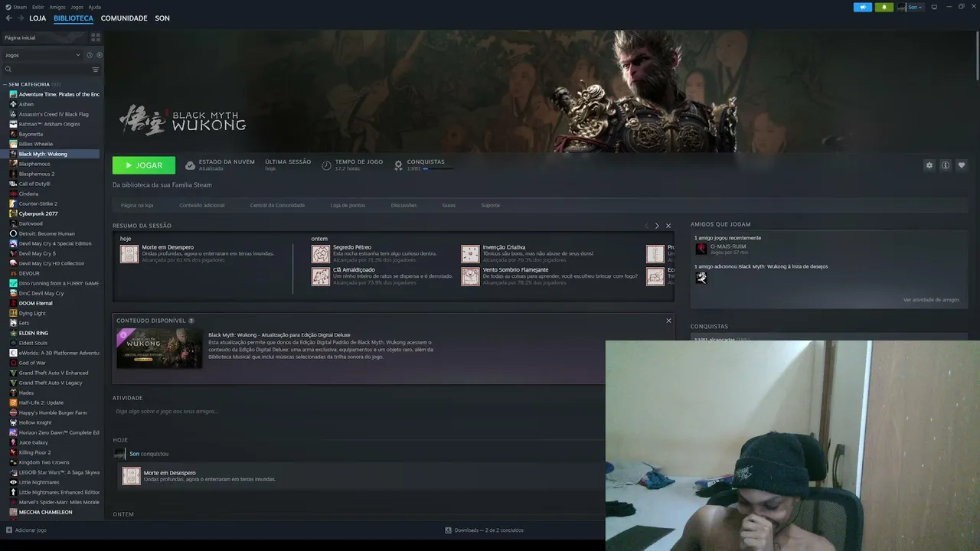
Task: Click Adicionar jogo plus icon
Action: pyautogui.click(x=9, y=530)
